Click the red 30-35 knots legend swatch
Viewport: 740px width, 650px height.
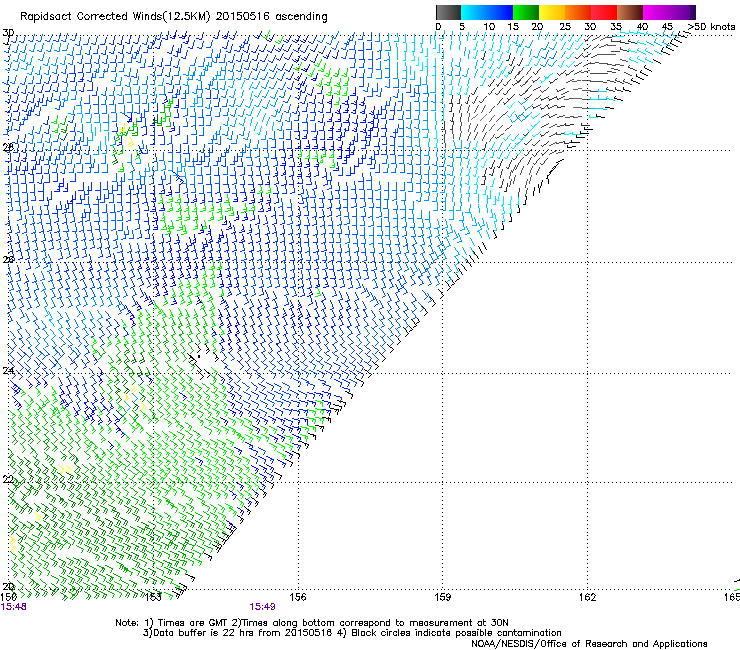click(604, 12)
